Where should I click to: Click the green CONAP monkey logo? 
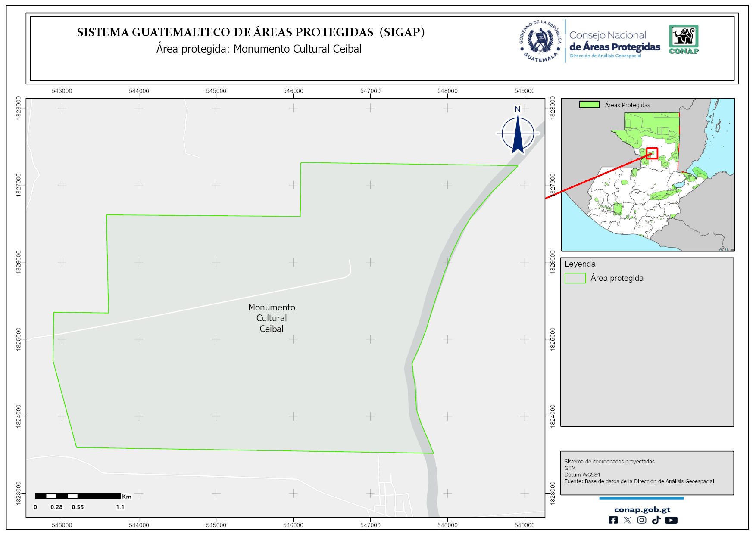pos(684,39)
